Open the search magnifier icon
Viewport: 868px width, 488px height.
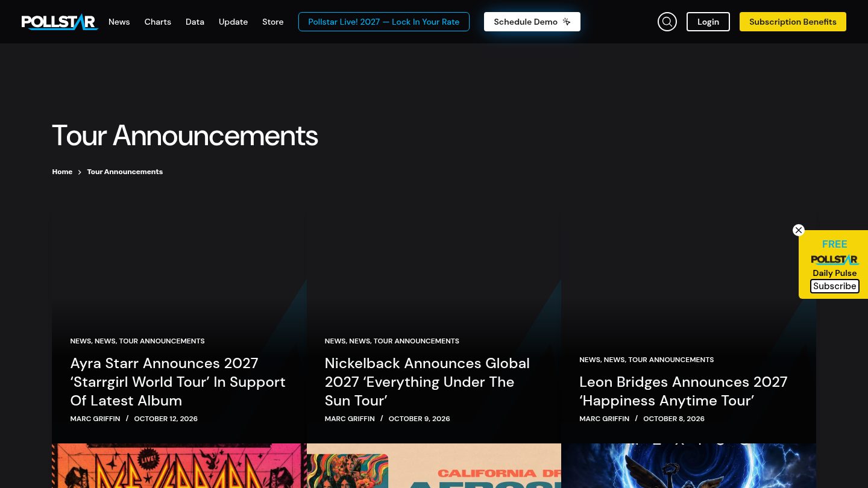click(x=667, y=22)
